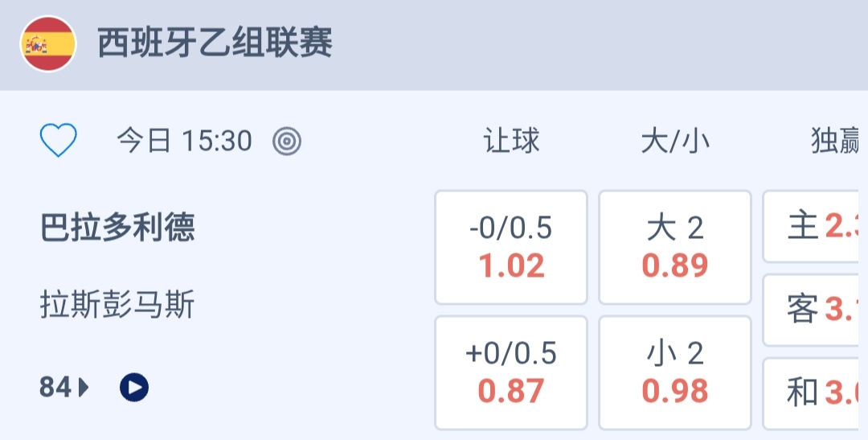Expand more markets with the triangle arrow
The height and width of the screenshot is (440, 868).
coord(84,388)
